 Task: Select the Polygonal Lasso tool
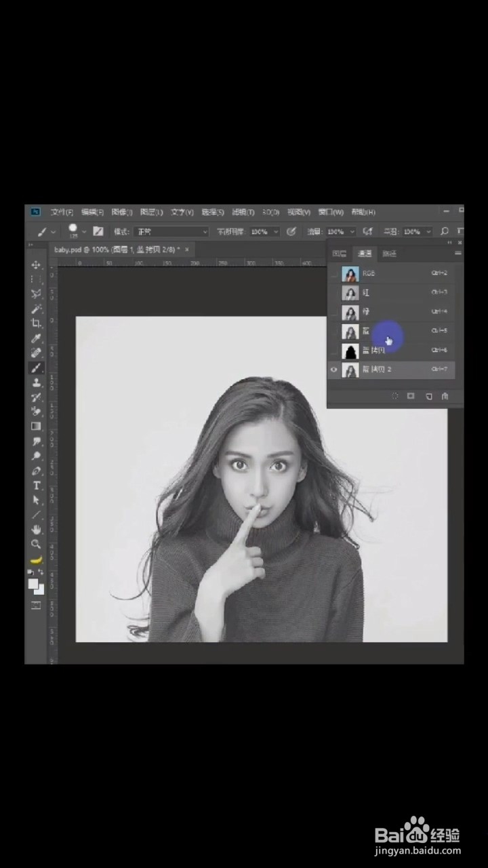pyautogui.click(x=36, y=294)
